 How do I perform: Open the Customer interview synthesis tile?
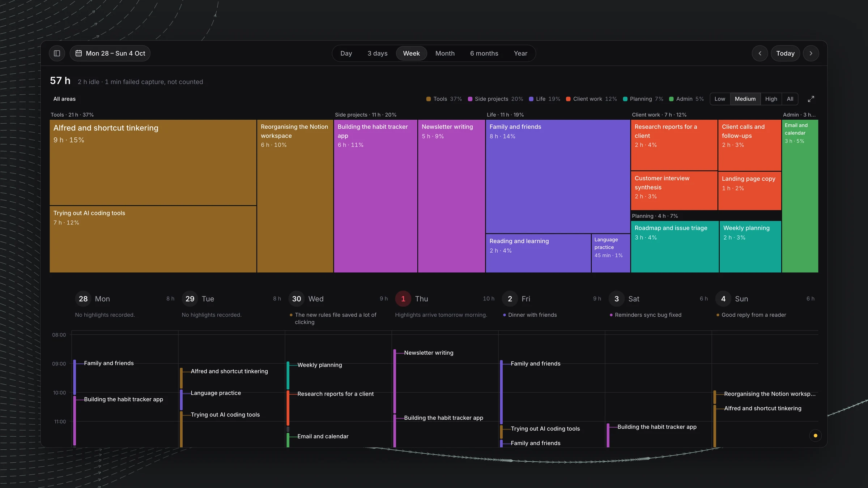point(674,191)
